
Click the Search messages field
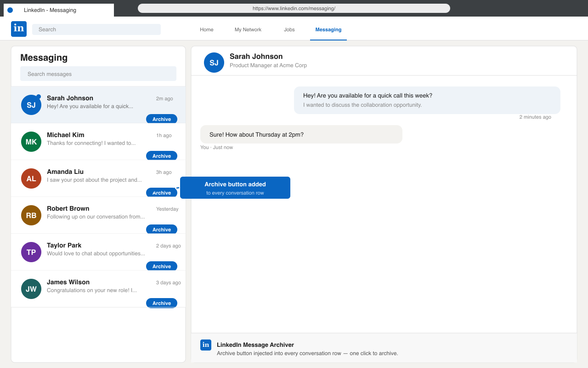click(98, 74)
